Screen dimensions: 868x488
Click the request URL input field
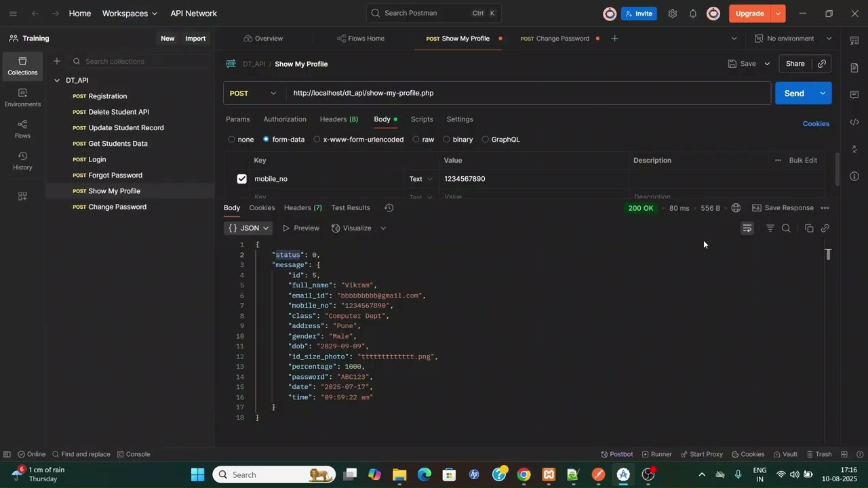tap(528, 94)
